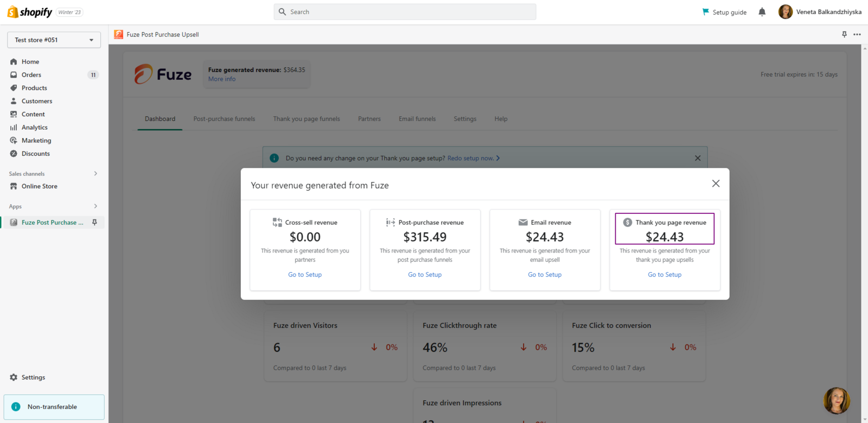
Task: Click the notifications bell icon
Action: coord(762,12)
